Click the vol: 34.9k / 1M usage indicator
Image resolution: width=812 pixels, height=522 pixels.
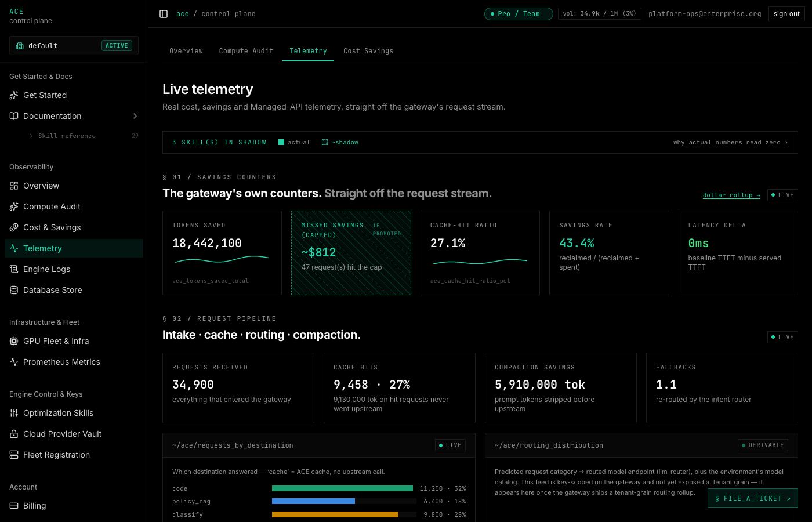599,13
